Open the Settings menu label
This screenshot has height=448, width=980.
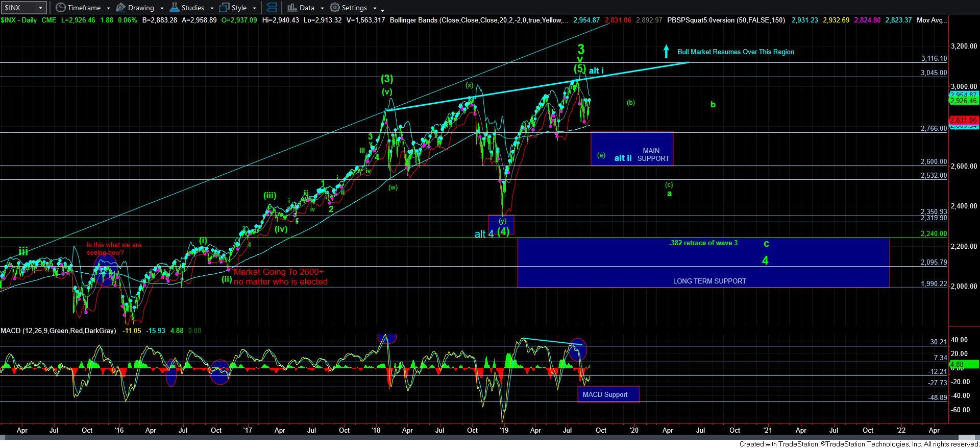click(354, 8)
